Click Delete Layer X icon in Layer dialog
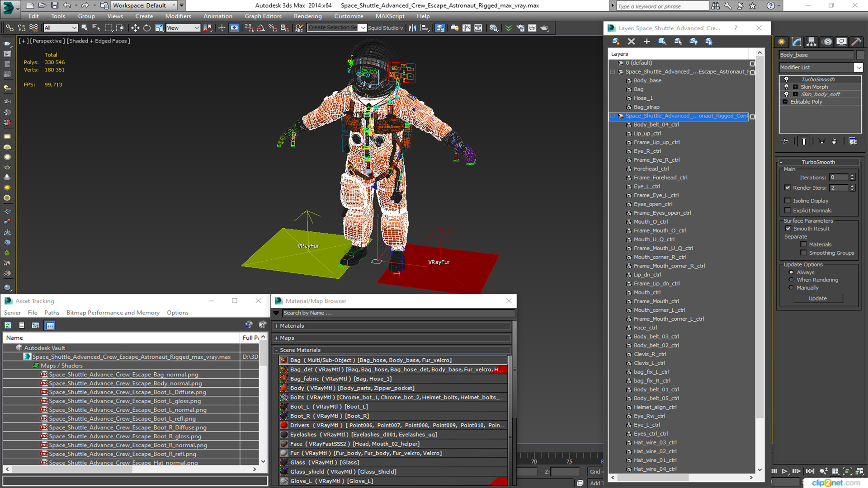The width and height of the screenshot is (868, 488). coord(631,42)
